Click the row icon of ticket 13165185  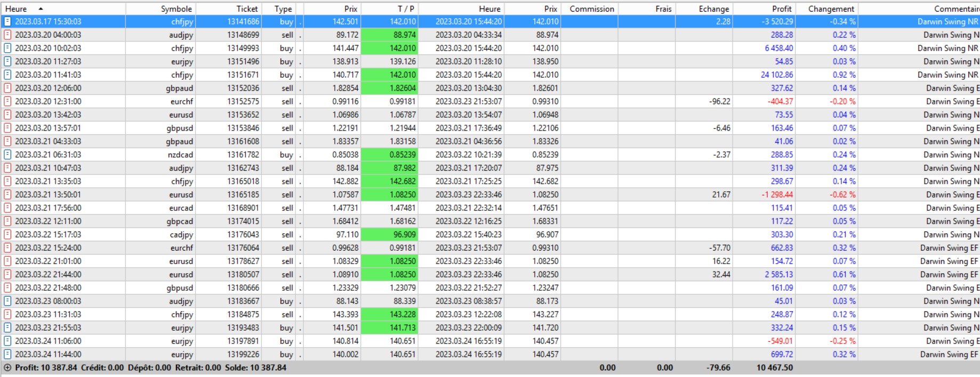(7, 194)
